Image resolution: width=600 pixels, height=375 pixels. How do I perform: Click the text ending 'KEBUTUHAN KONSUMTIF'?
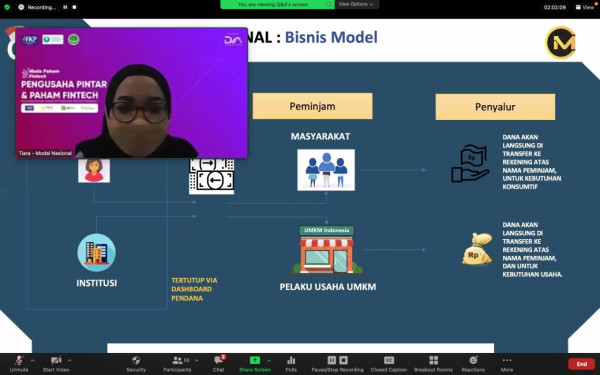[532, 162]
